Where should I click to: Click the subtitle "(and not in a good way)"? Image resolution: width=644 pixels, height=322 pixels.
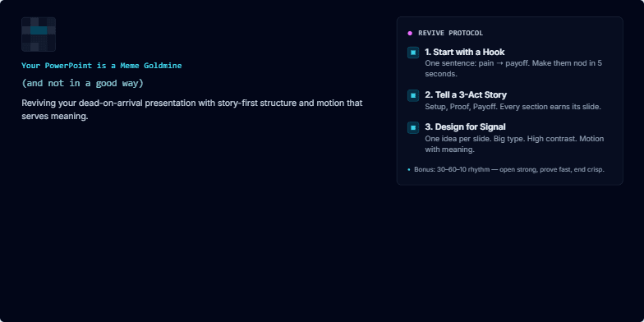[82, 84]
